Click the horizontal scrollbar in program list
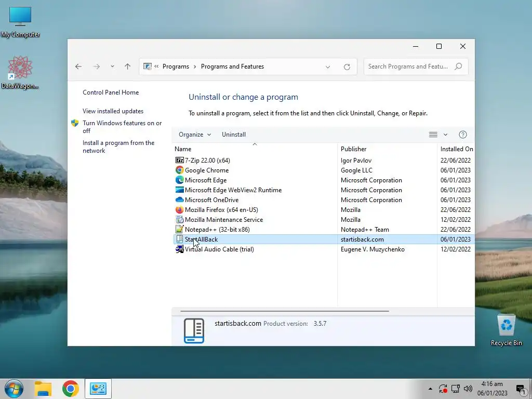 tap(284, 311)
